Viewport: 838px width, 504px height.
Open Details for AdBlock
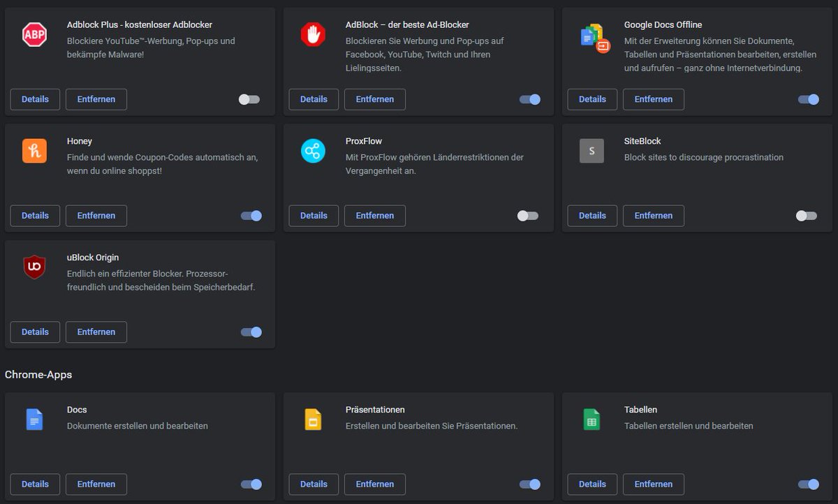314,99
